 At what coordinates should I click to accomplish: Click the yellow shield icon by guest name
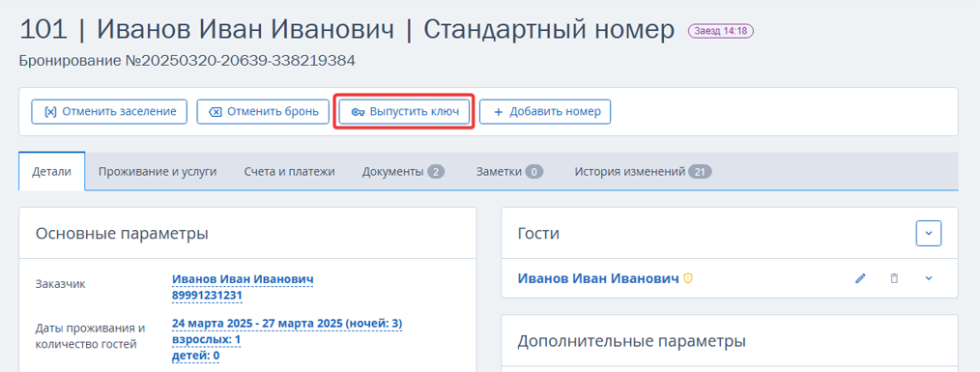pyautogui.click(x=688, y=279)
